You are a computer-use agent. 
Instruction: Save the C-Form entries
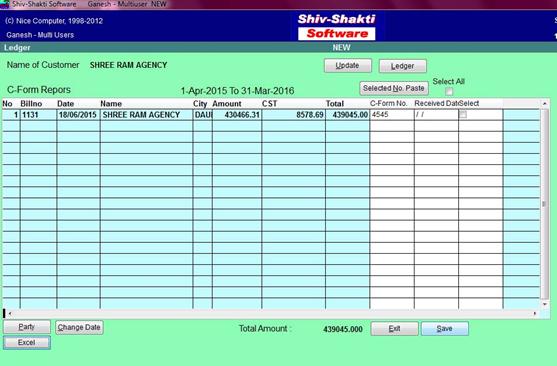[x=445, y=329]
